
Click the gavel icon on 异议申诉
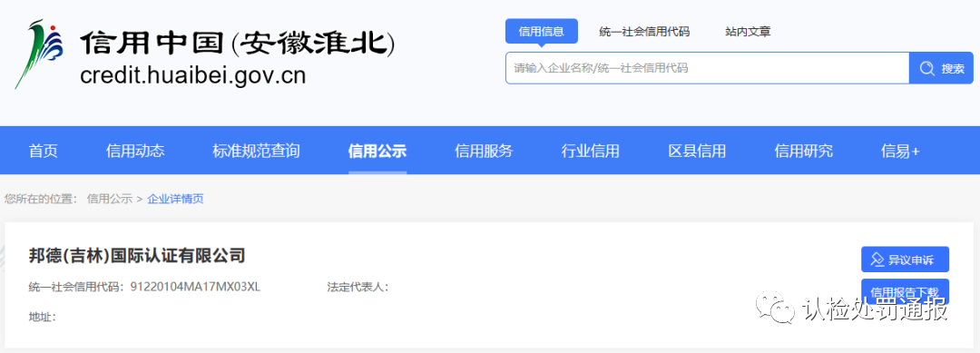877,260
